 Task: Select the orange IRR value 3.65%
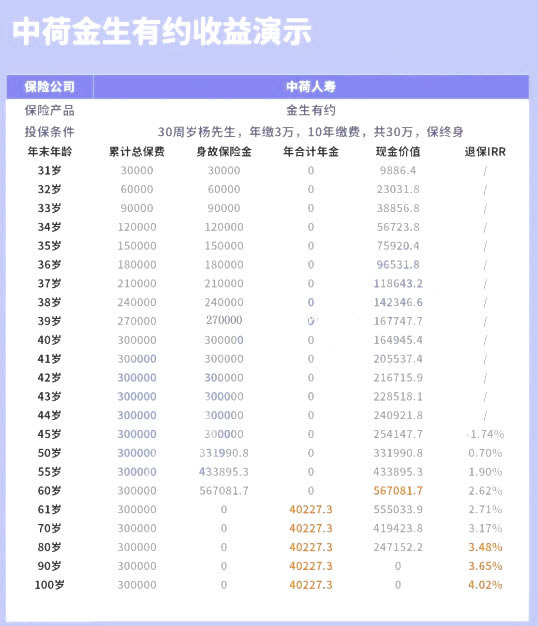[x=485, y=566]
